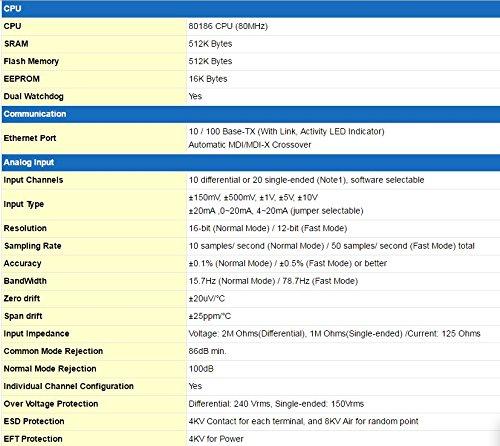Select the 'SRAM' row label
Viewport: 500px width, 446px height.
pyautogui.click(x=16, y=44)
